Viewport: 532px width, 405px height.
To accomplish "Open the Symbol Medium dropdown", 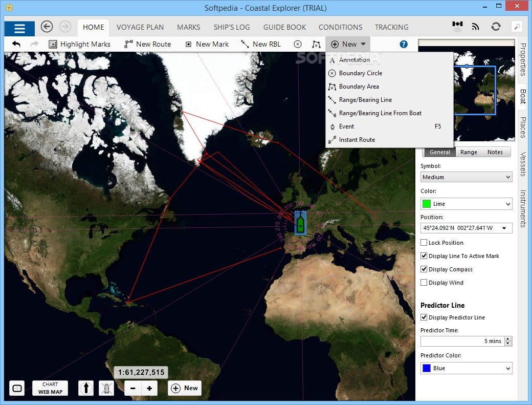I will (x=466, y=177).
